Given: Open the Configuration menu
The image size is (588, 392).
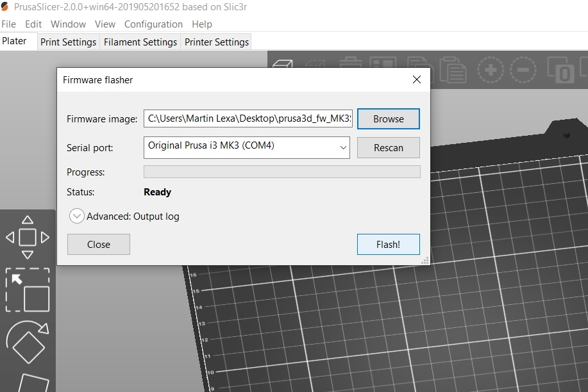Looking at the screenshot, I should coord(153,24).
